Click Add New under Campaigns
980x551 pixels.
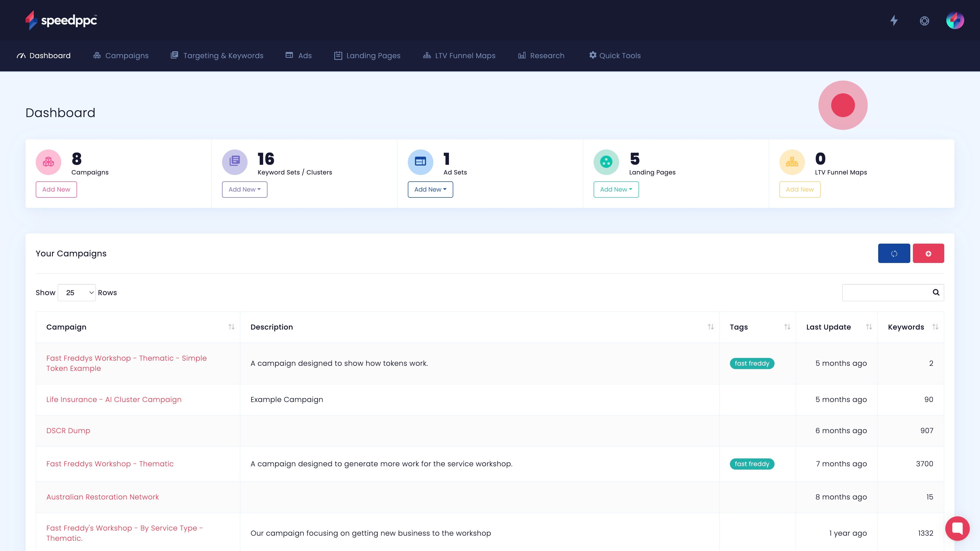(x=56, y=189)
